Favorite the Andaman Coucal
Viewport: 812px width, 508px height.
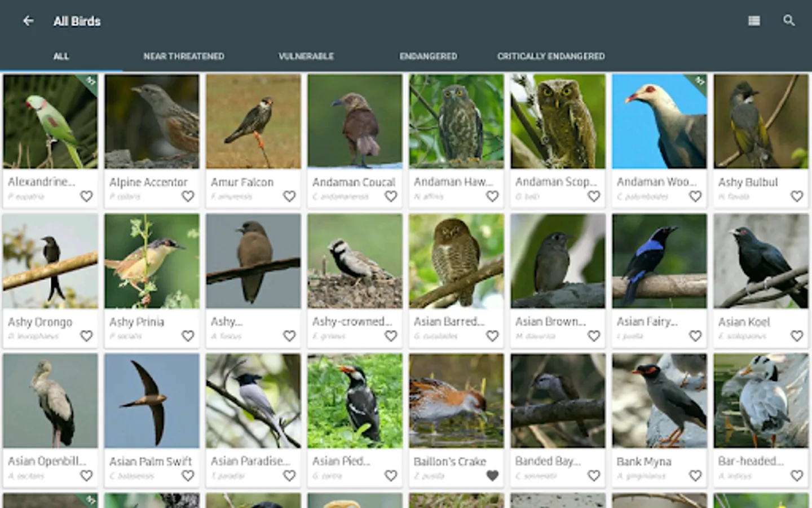coord(391,196)
